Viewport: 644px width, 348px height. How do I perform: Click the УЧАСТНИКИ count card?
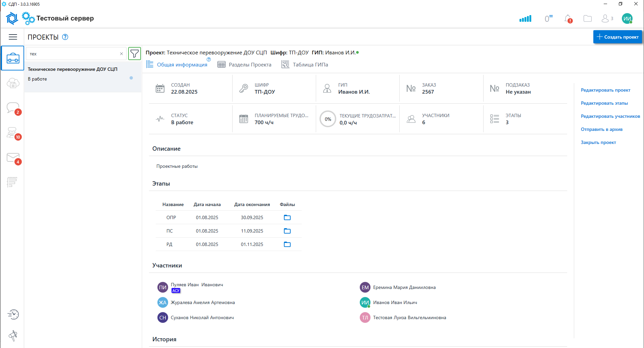tap(441, 119)
